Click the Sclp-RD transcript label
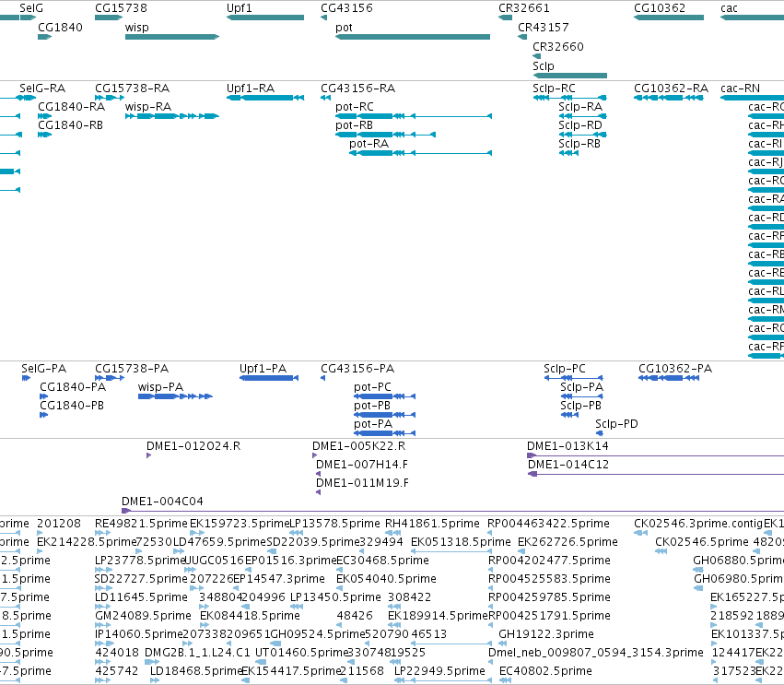 click(580, 125)
